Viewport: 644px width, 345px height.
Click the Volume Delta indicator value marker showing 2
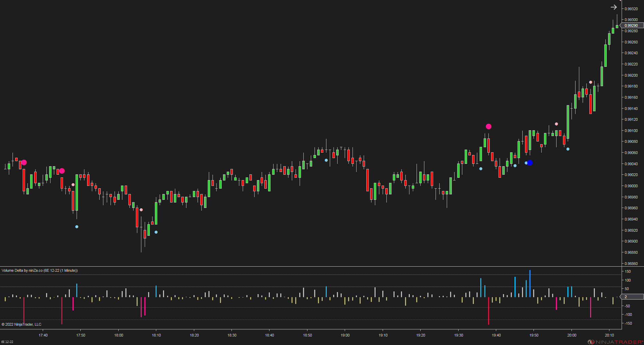[x=626, y=297]
